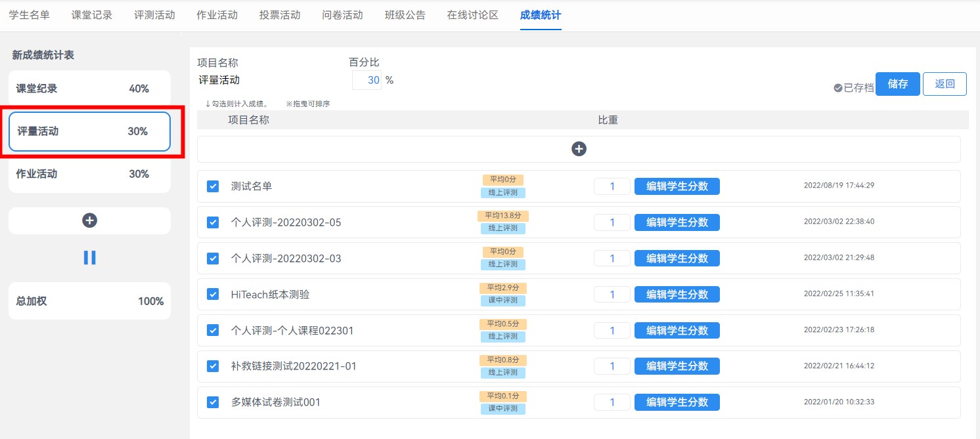Open the 在线讨论区 tab

(472, 15)
